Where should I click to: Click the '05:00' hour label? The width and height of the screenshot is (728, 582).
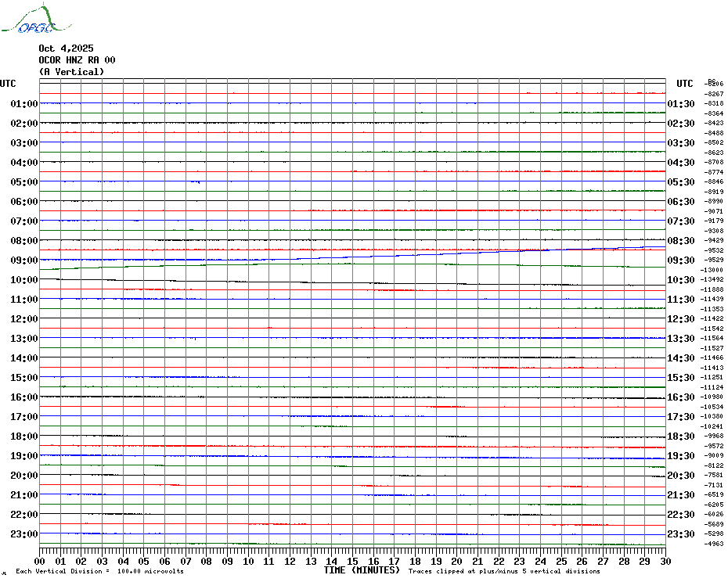coord(24,182)
